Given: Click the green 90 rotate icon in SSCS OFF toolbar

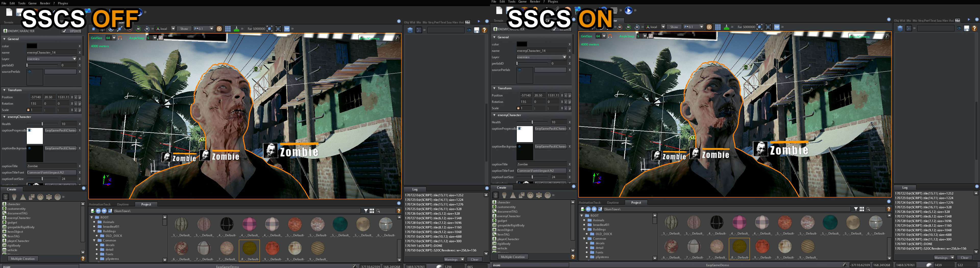Looking at the screenshot, I should pos(139,29).
